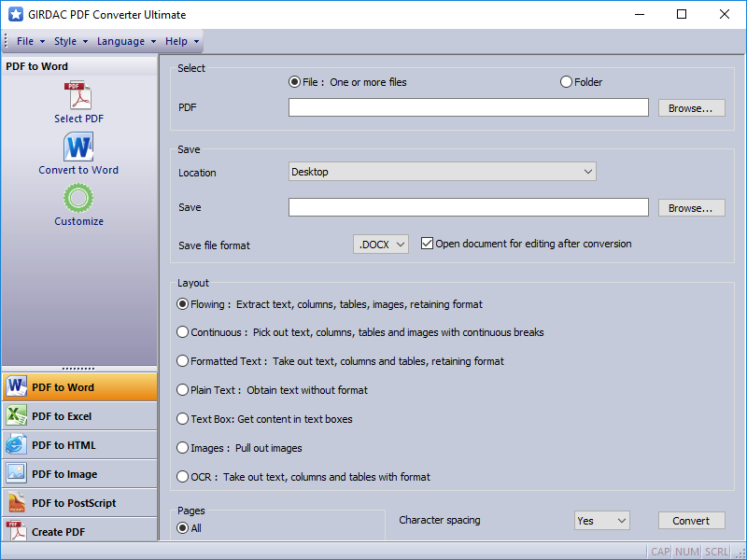747x560 pixels.
Task: Switch to PDF to PostScript sidebar tab
Action: click(79, 503)
